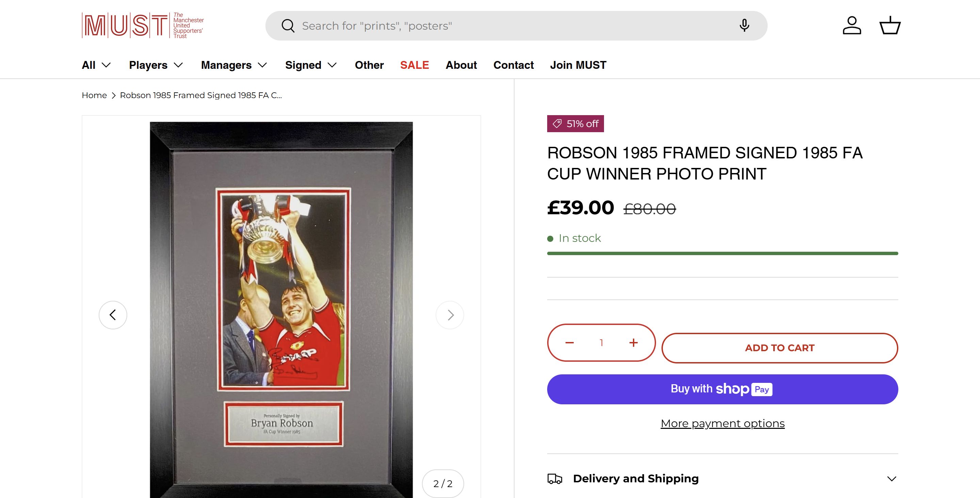Open the shopping basket

coord(890,26)
